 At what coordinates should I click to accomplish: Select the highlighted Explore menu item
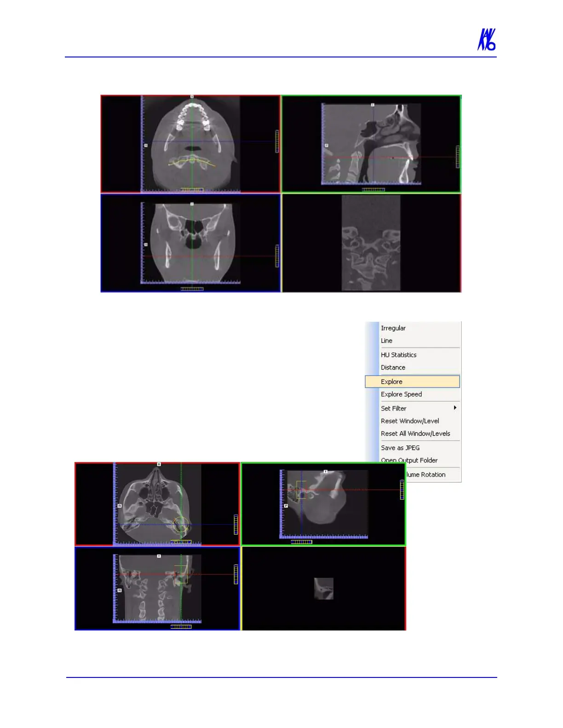[x=413, y=381]
